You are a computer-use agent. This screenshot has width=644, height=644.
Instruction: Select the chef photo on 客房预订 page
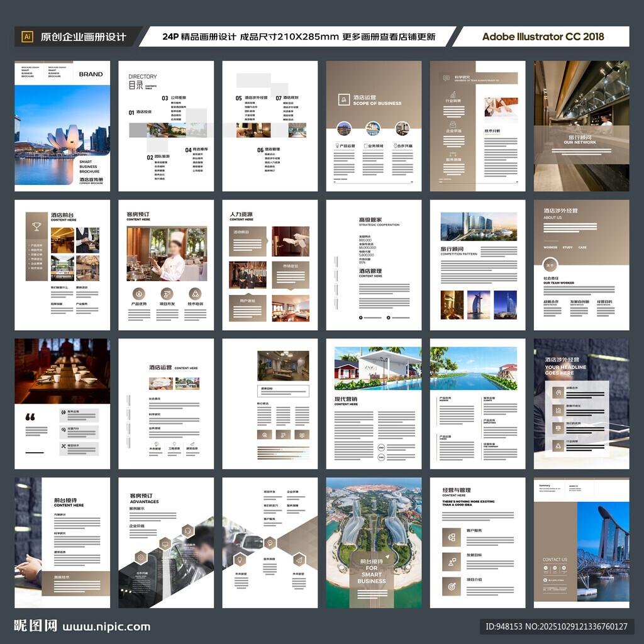167,254
